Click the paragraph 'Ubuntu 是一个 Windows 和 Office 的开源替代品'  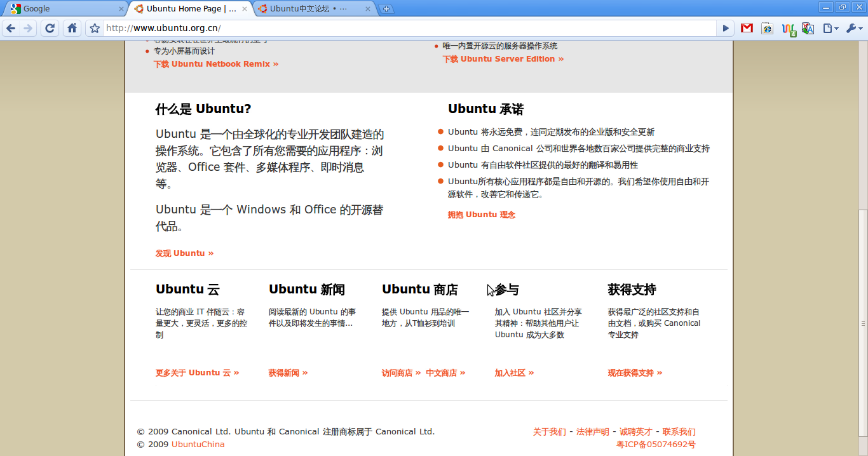click(269, 218)
